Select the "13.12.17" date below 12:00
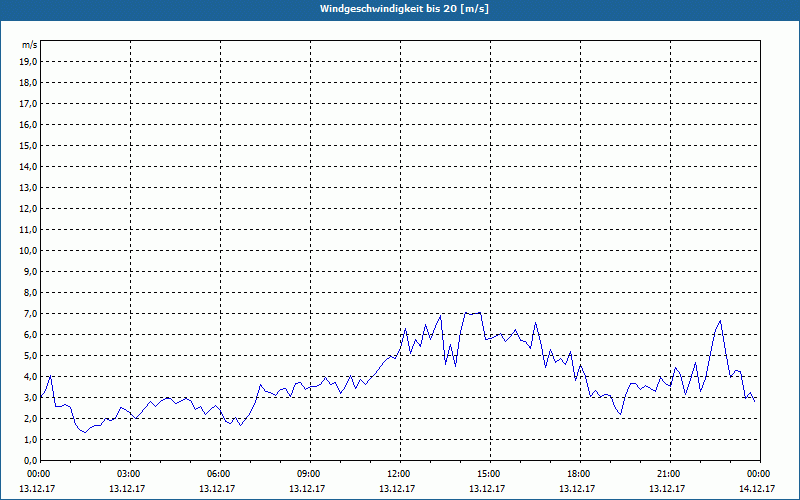The image size is (800, 500). click(x=397, y=488)
